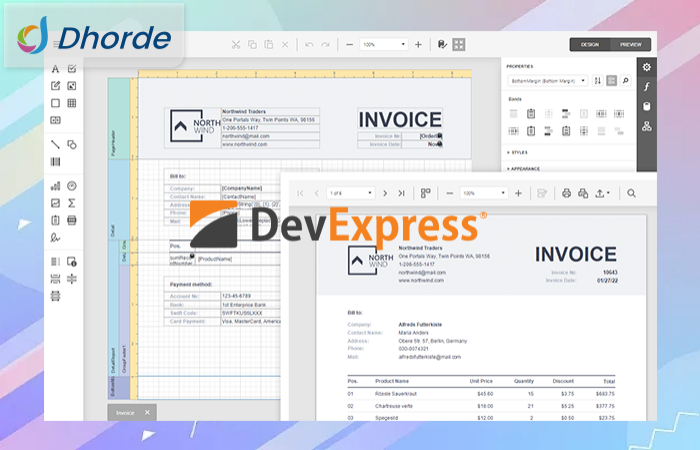Open the Field List database icon
700x450 pixels.
(647, 106)
